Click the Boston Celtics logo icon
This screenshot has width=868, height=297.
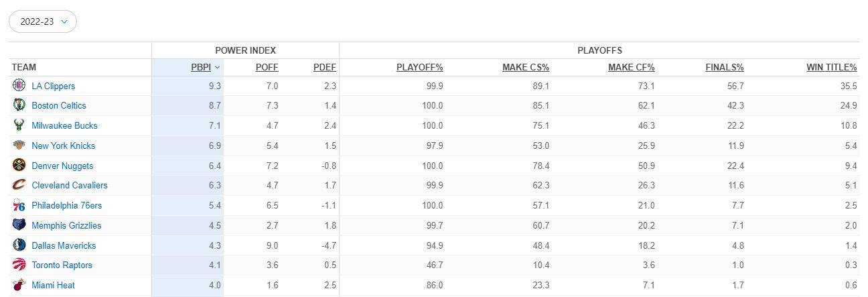19,105
